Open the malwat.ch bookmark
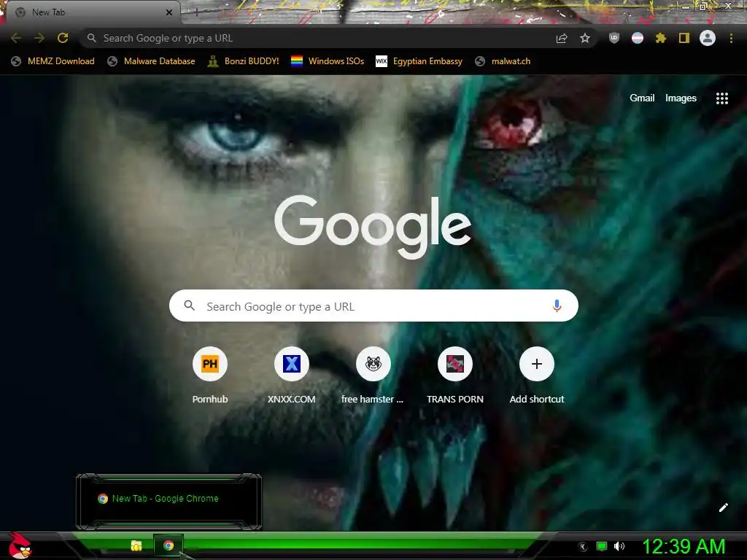 click(503, 61)
